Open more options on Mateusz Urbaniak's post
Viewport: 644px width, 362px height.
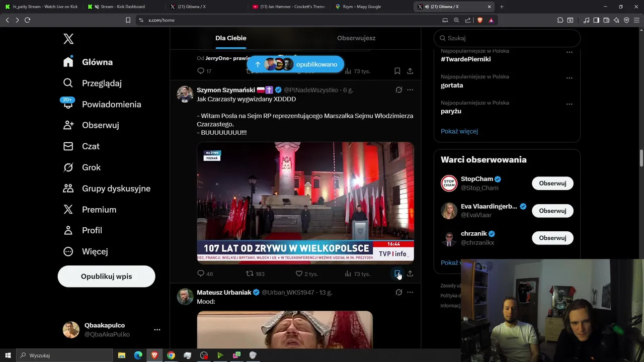[410, 292]
